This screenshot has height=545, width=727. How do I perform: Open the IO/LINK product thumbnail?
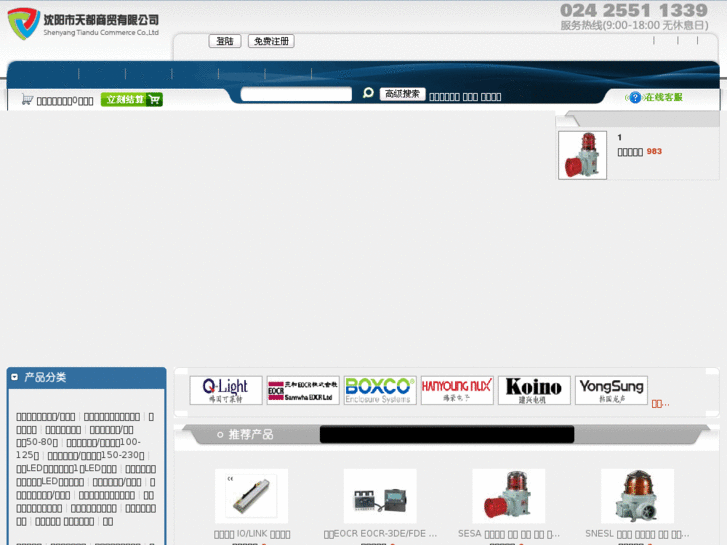click(251, 496)
